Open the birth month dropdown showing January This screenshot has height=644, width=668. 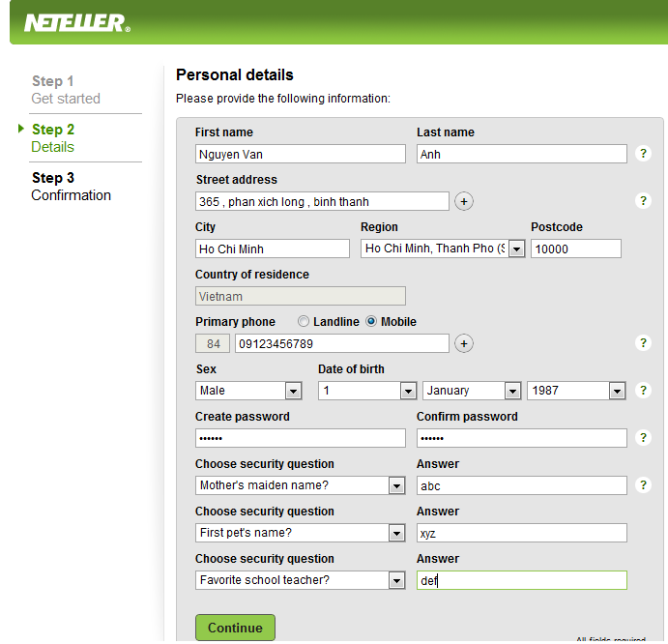[x=512, y=392]
